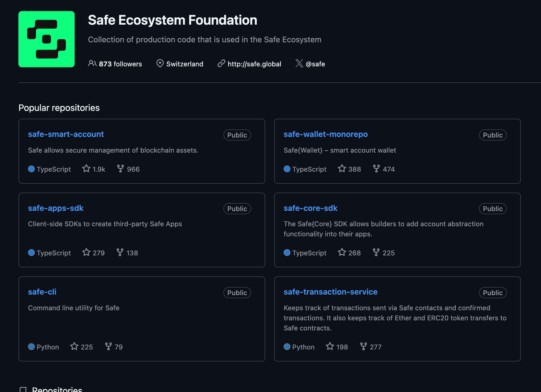This screenshot has height=392, width=541.
Task: Click the star icon showing 225 on safe-cli
Action: click(74, 346)
